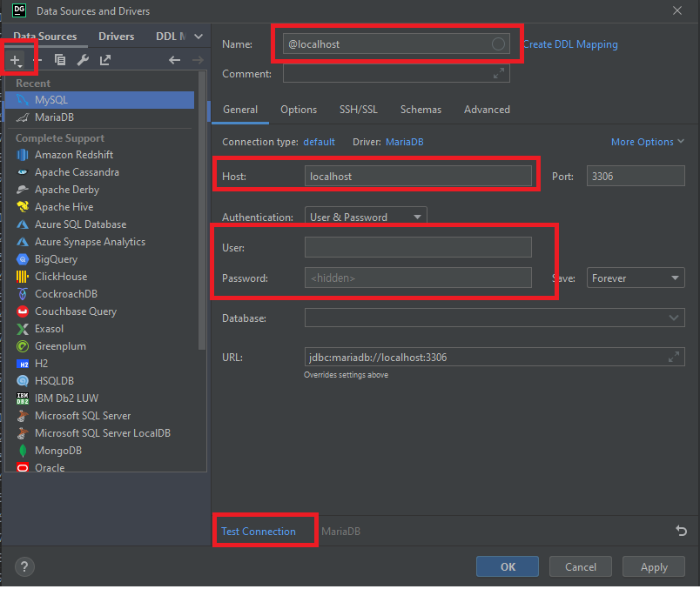Viewport: 700px width, 589px height.
Task: Go back with the left arrow icon
Action: pos(174,60)
